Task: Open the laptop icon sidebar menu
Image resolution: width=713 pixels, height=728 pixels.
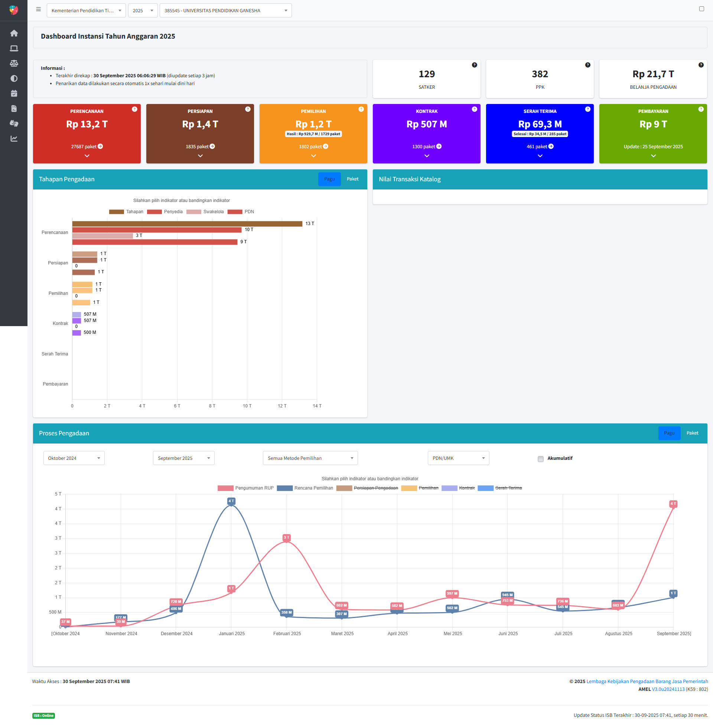Action: (14, 48)
